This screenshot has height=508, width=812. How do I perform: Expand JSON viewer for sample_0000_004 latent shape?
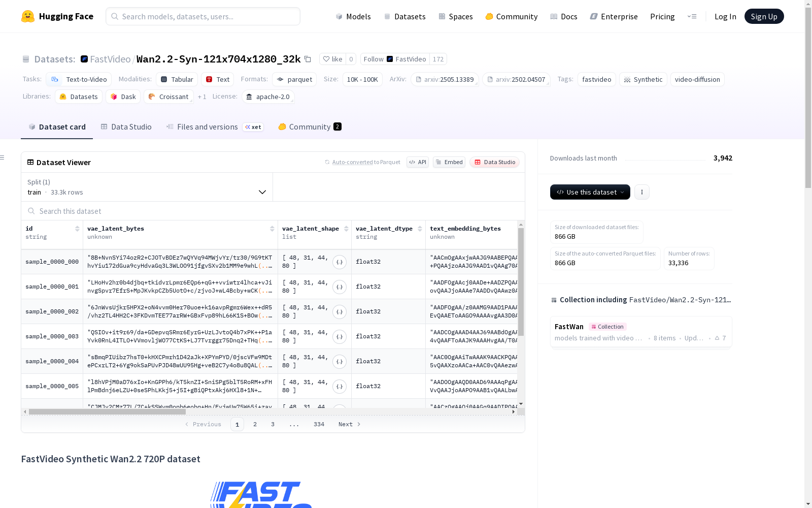point(340,362)
